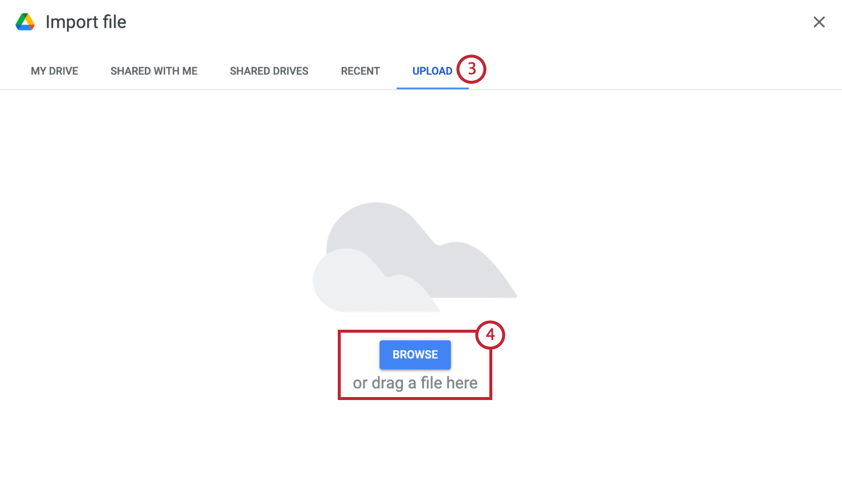This screenshot has height=504, width=842.
Task: Click the 'or drag a file here' text
Action: 415,382
